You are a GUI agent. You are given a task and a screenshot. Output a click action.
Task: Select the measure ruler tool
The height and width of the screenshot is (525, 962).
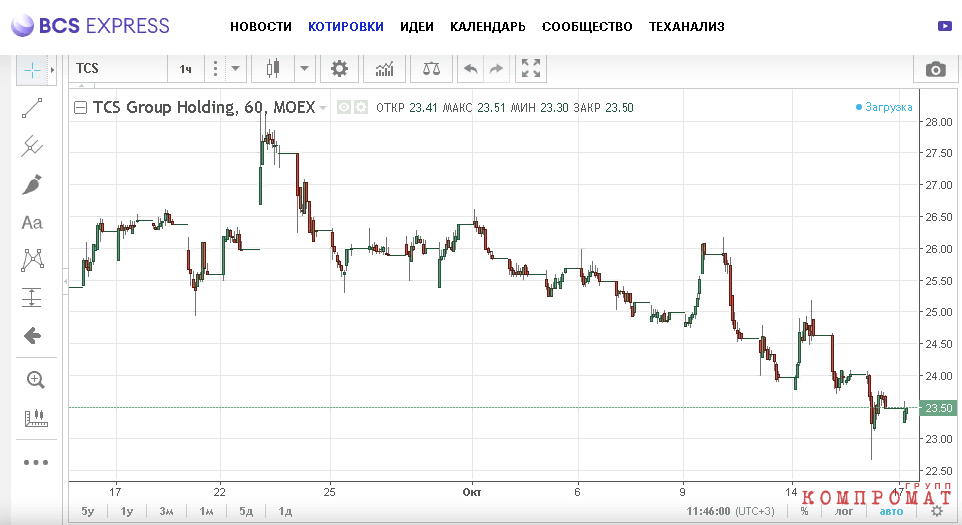point(36,418)
